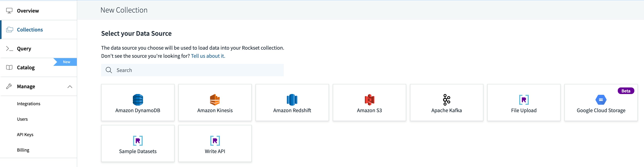
Task: Focus the data source Search field
Action: [x=192, y=70]
